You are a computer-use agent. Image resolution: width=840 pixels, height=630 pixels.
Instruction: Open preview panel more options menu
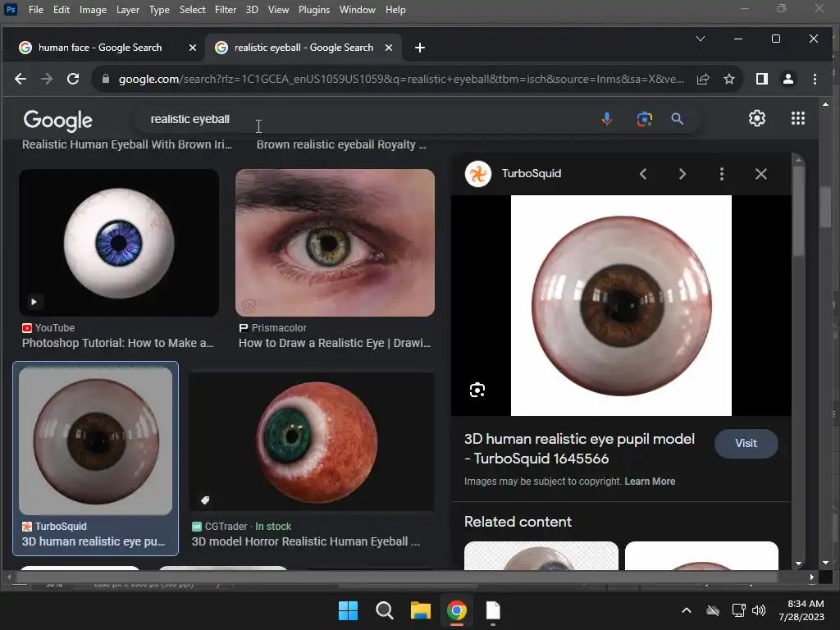point(722,174)
